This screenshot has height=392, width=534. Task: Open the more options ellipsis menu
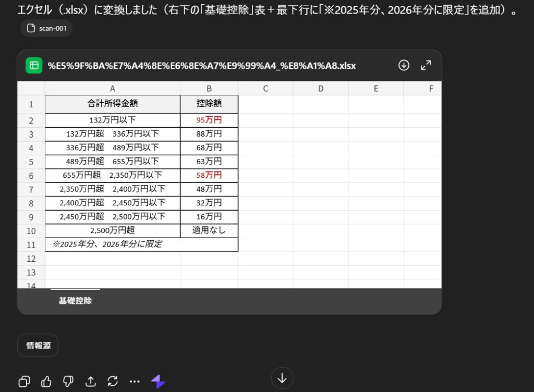(135, 381)
